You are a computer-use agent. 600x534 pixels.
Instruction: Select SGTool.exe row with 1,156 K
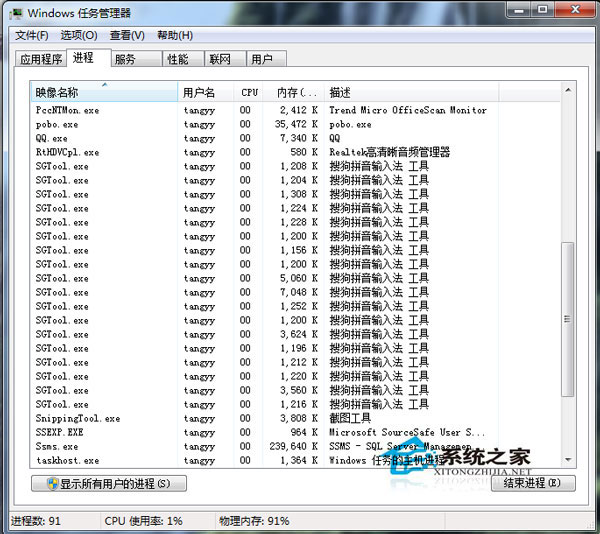[x=295, y=250]
